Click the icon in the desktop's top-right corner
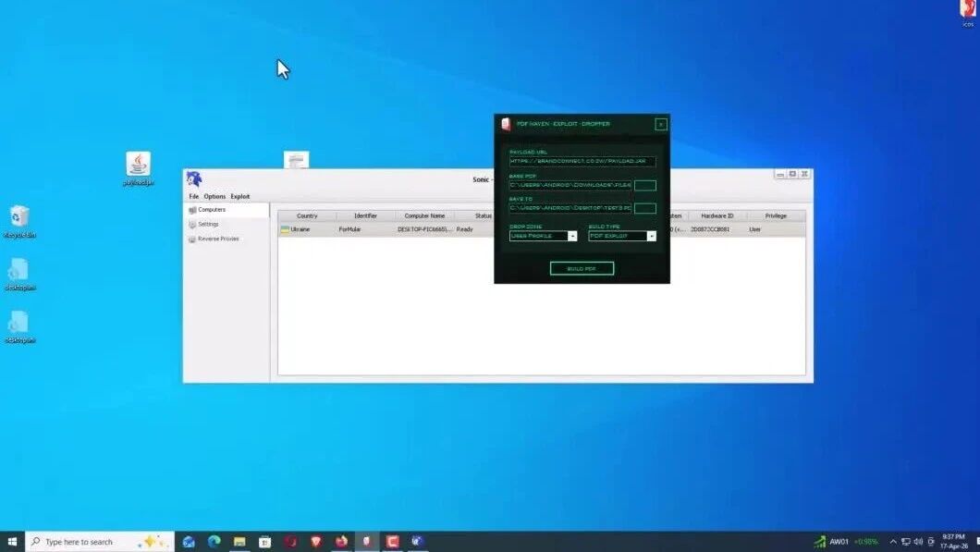Image resolution: width=980 pixels, height=552 pixels. (967, 13)
